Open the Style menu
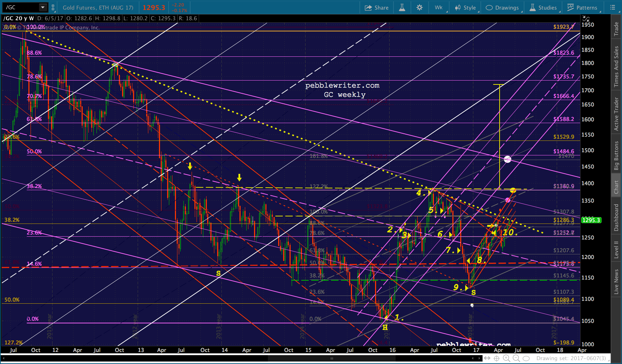 click(466, 7)
